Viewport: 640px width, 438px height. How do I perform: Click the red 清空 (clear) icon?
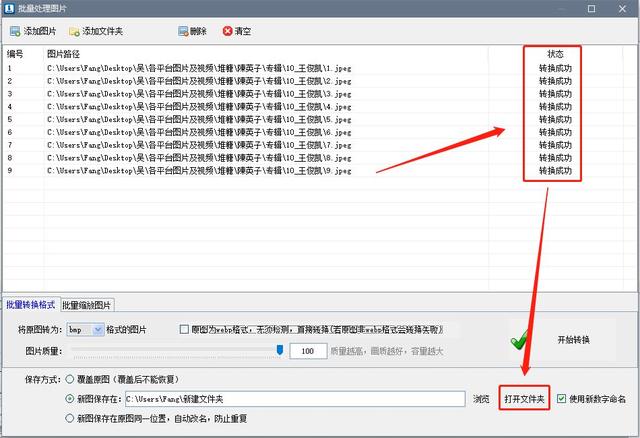pos(228,31)
